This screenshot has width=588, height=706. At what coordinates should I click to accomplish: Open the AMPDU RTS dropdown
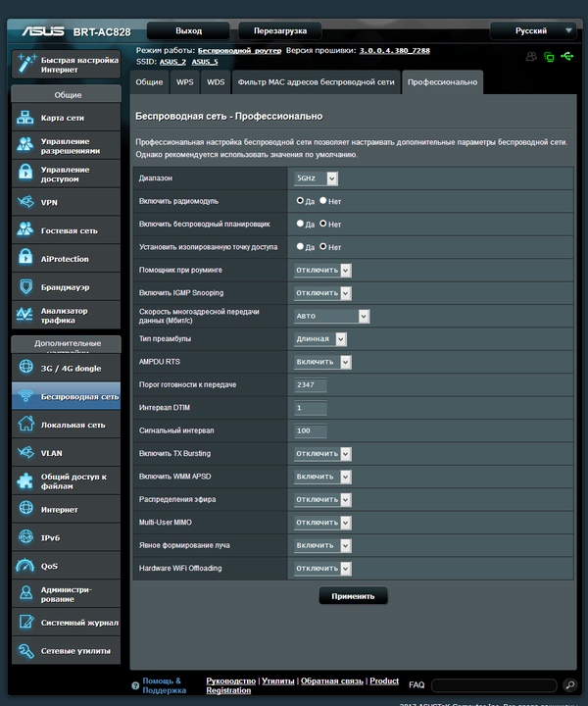(x=322, y=362)
